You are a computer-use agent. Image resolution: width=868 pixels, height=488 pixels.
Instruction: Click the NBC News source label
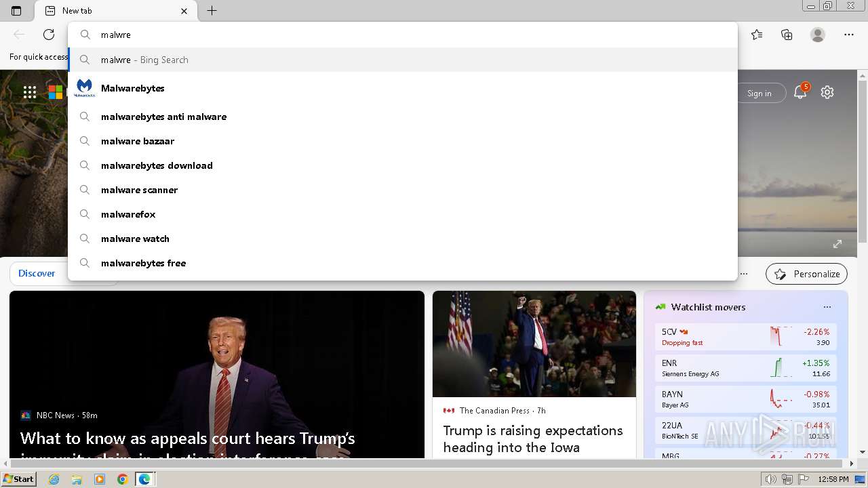point(56,415)
